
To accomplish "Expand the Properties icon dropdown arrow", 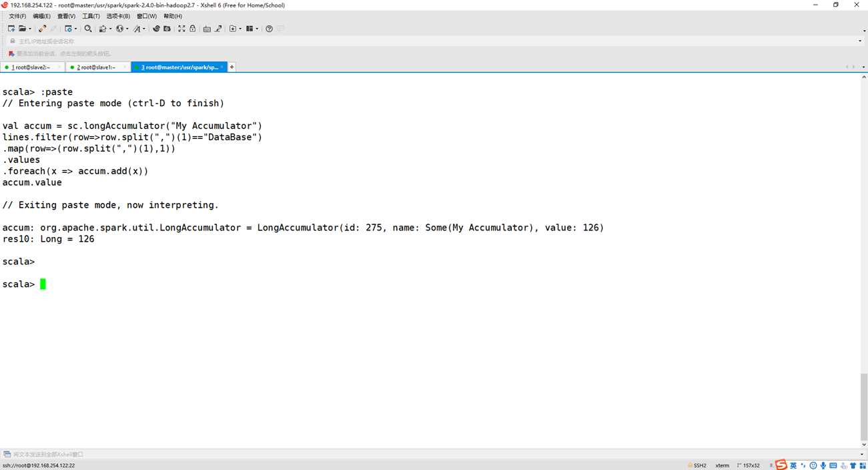I will coord(75,29).
